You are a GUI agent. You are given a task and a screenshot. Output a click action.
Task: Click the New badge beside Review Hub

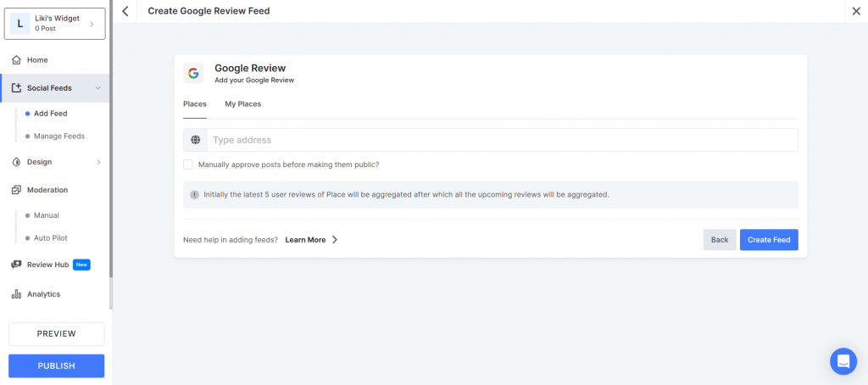[x=81, y=265]
